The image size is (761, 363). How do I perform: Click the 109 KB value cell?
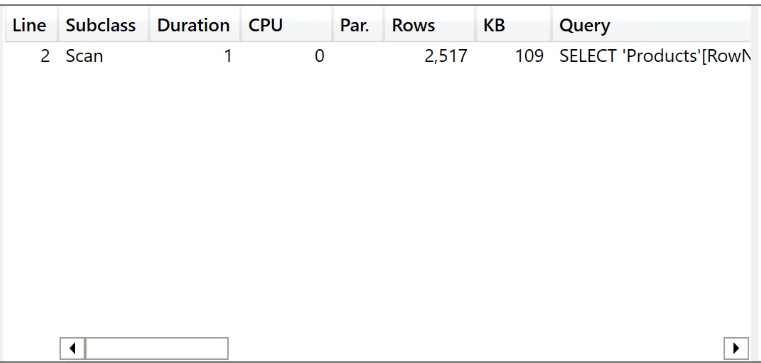513,56
